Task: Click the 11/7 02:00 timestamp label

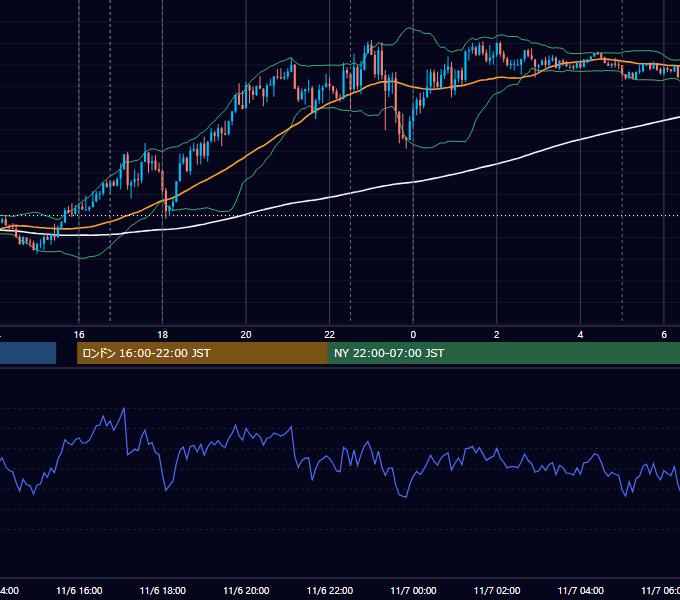Action: [497, 590]
